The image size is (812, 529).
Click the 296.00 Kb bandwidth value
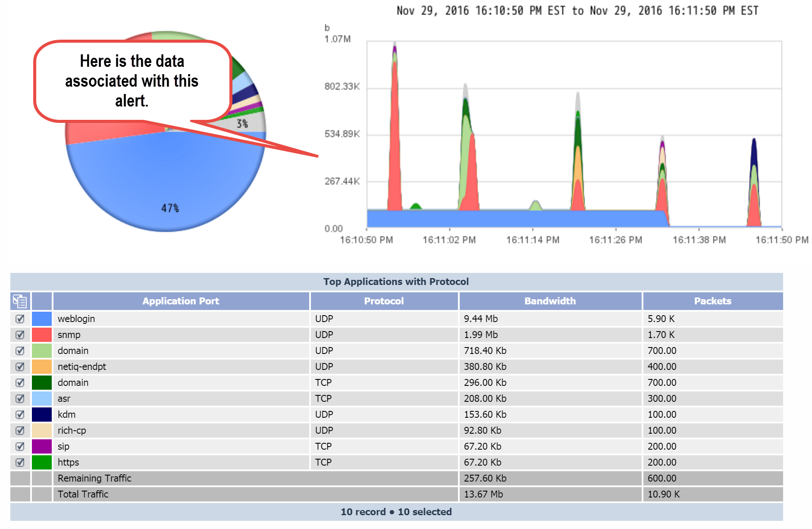485,382
